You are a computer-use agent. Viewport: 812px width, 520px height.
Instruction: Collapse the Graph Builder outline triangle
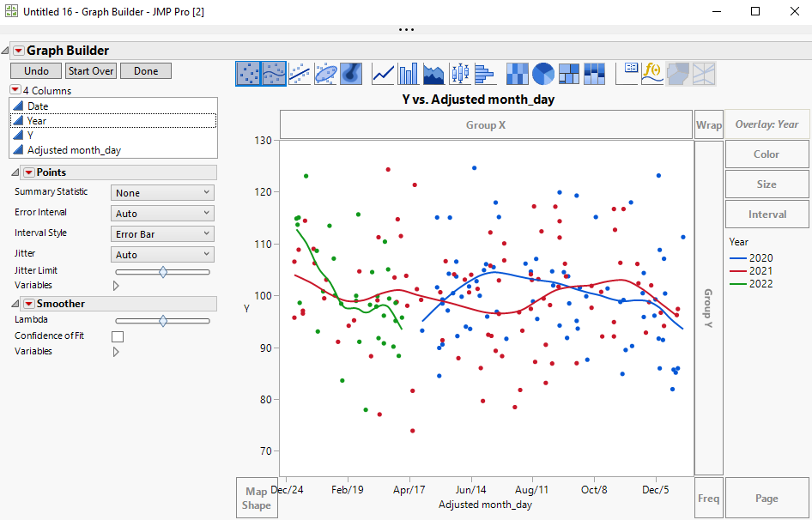coord(5,51)
